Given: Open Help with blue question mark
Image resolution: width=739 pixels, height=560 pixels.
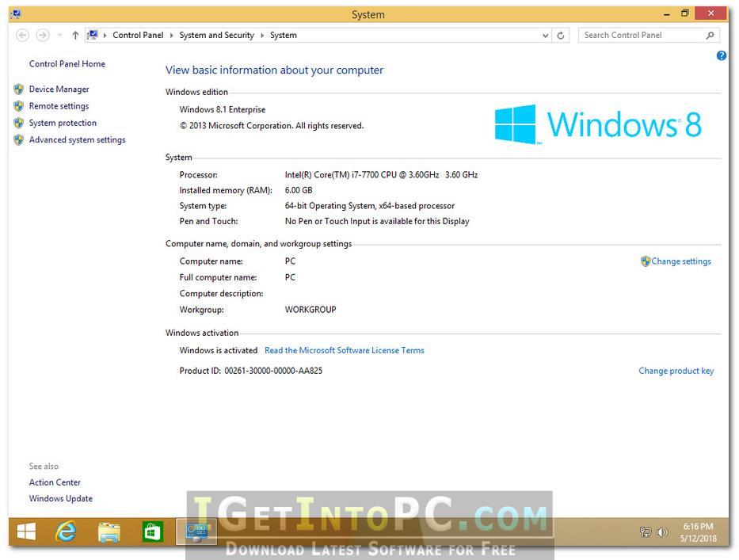Looking at the screenshot, I should pos(721,55).
